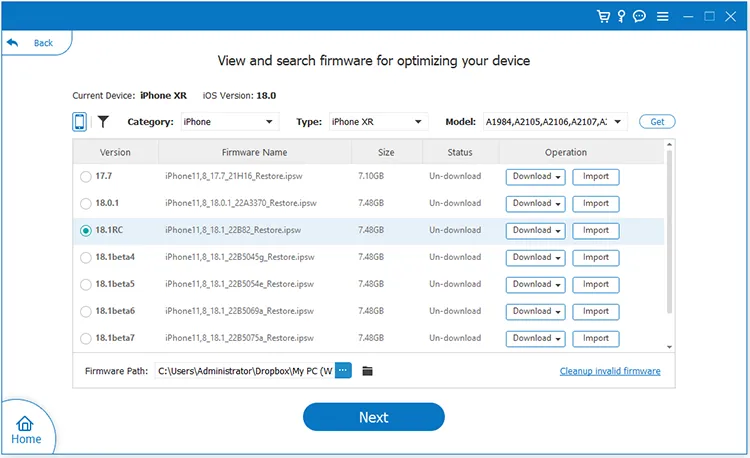The width and height of the screenshot is (750, 458).
Task: Open Download dropdown for 18.1beta7
Action: (536, 339)
